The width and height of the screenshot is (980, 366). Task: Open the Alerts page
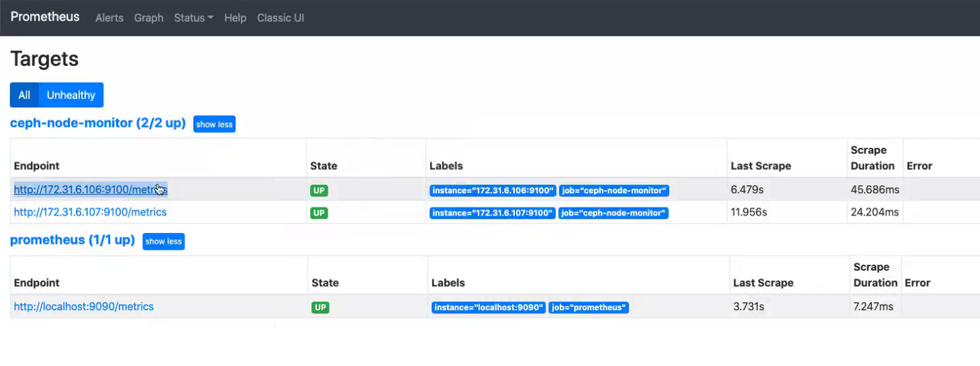pyautogui.click(x=109, y=17)
